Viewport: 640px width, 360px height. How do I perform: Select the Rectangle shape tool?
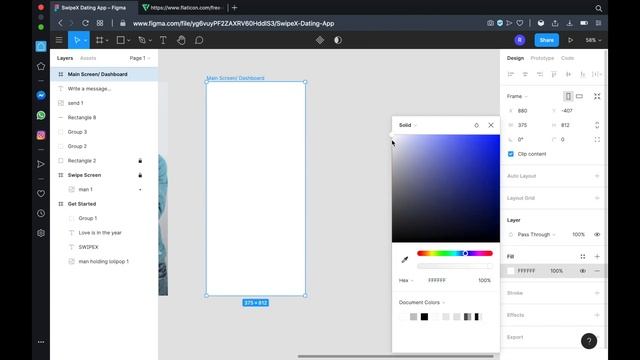click(x=120, y=40)
